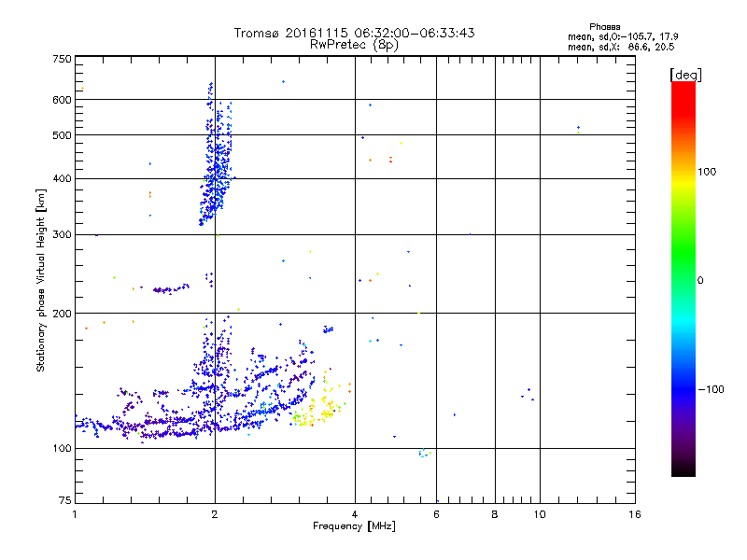Screen dimensions: 747x560
Task: Click the 'mean, sd,O:-105.7, 17.9' statistics line
Action: click(623, 36)
